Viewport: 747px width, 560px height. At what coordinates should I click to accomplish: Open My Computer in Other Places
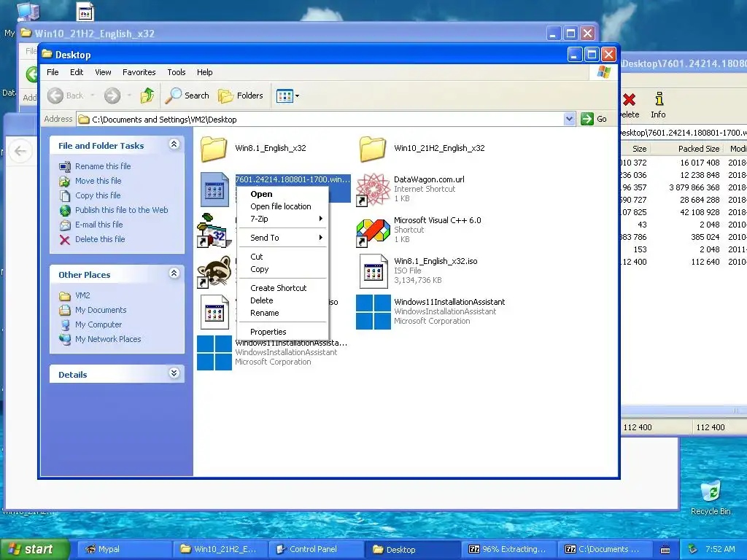(98, 324)
